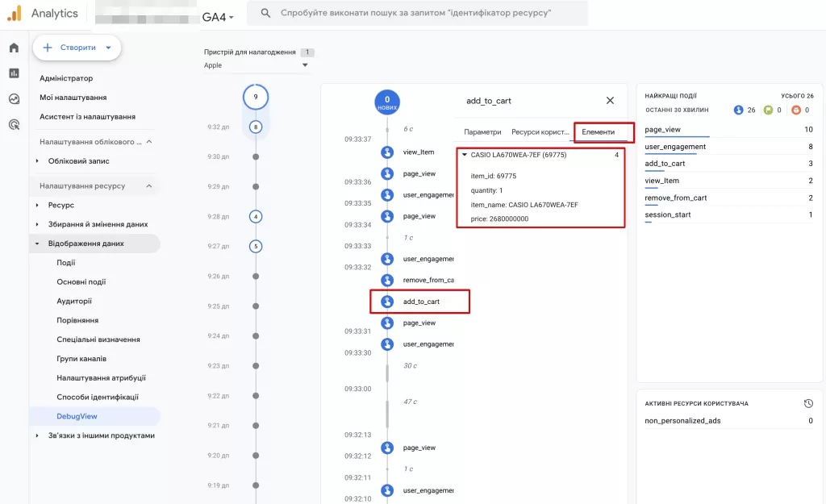The width and height of the screenshot is (826, 504).
Task: Click the active resources history clock icon
Action: [x=808, y=403]
